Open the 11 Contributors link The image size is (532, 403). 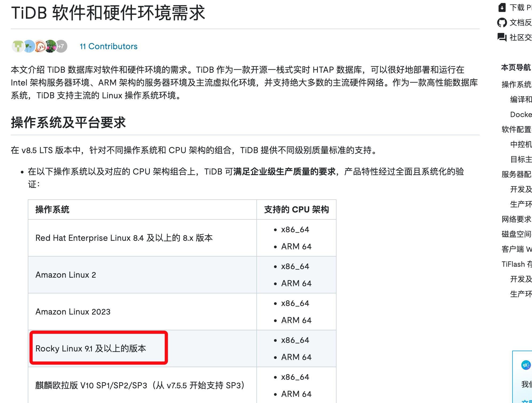[108, 46]
